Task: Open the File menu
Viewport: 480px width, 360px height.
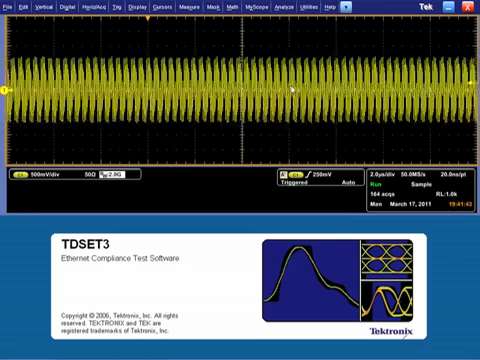Action: (7, 7)
